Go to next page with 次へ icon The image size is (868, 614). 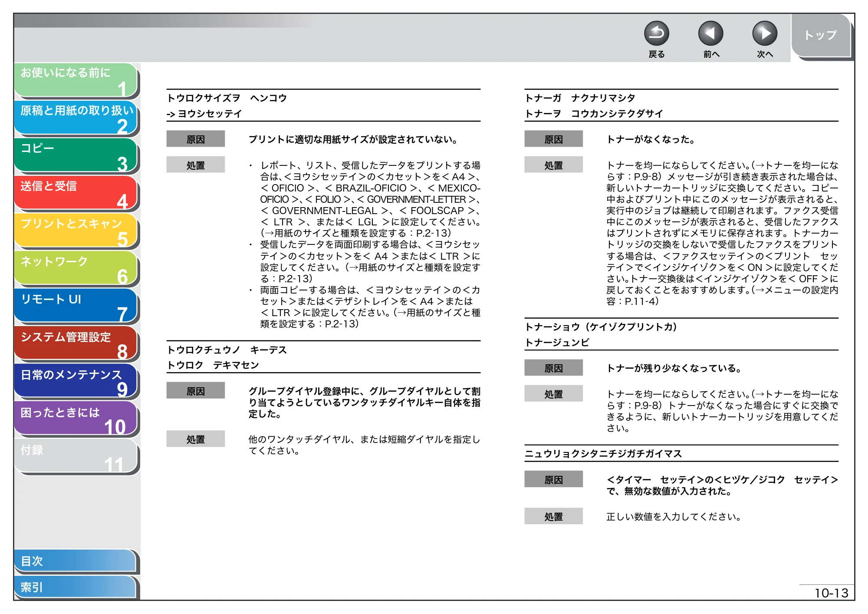[764, 33]
